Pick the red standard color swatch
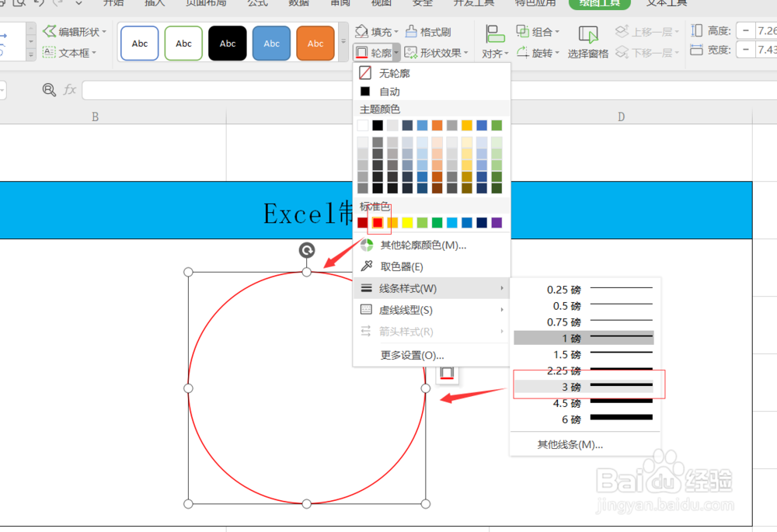 (x=378, y=222)
